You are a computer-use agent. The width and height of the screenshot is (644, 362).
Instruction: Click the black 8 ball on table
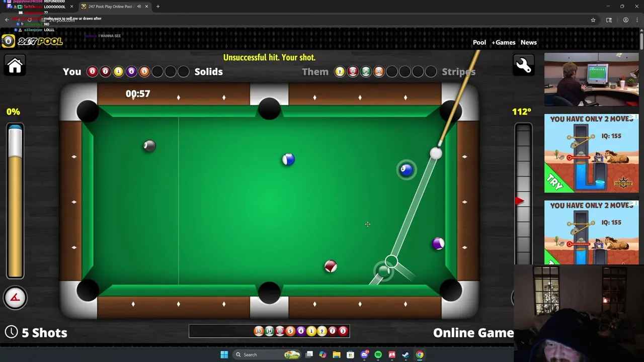coord(149,146)
